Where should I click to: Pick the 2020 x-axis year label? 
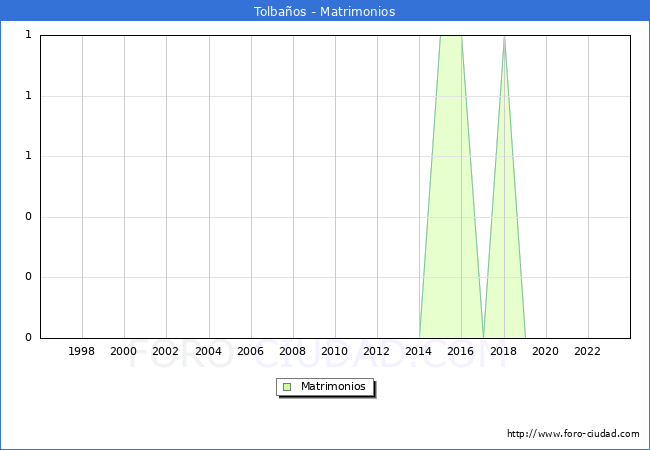tap(545, 352)
